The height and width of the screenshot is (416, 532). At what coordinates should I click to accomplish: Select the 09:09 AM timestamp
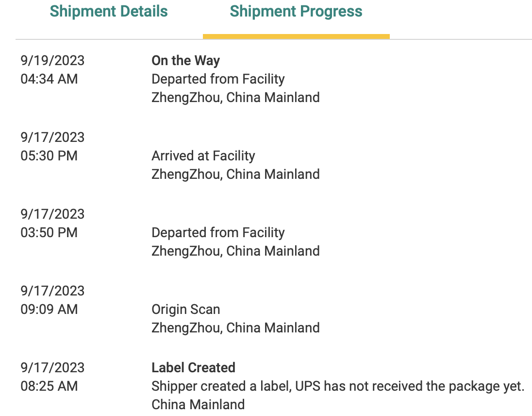click(x=49, y=309)
